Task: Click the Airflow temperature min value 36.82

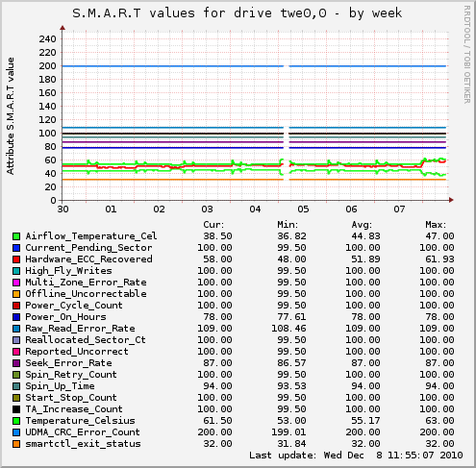Action: click(291, 236)
